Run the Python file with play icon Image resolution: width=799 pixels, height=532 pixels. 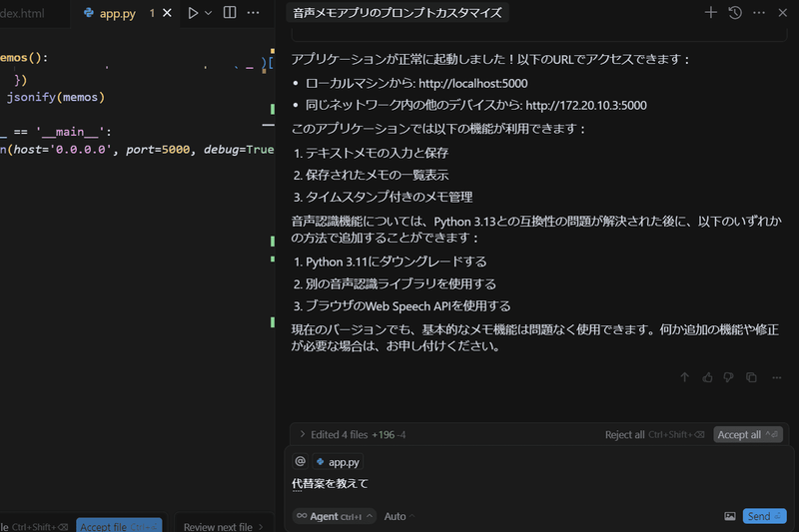tap(193, 13)
